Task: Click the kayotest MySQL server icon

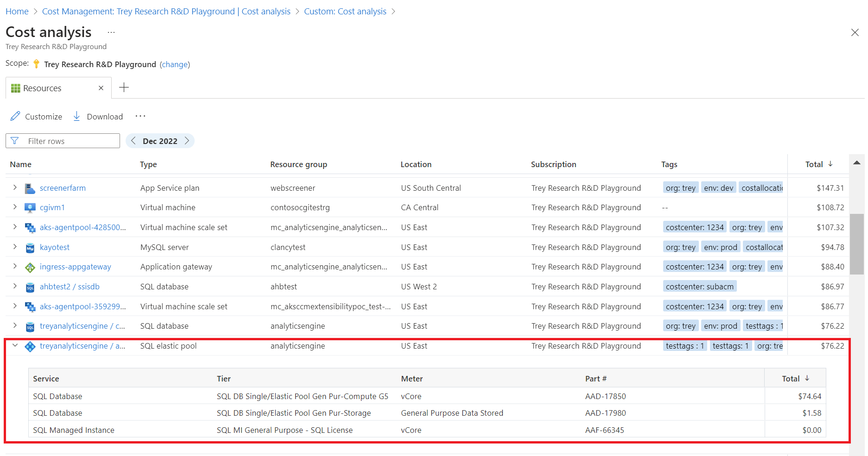Action: click(x=30, y=248)
